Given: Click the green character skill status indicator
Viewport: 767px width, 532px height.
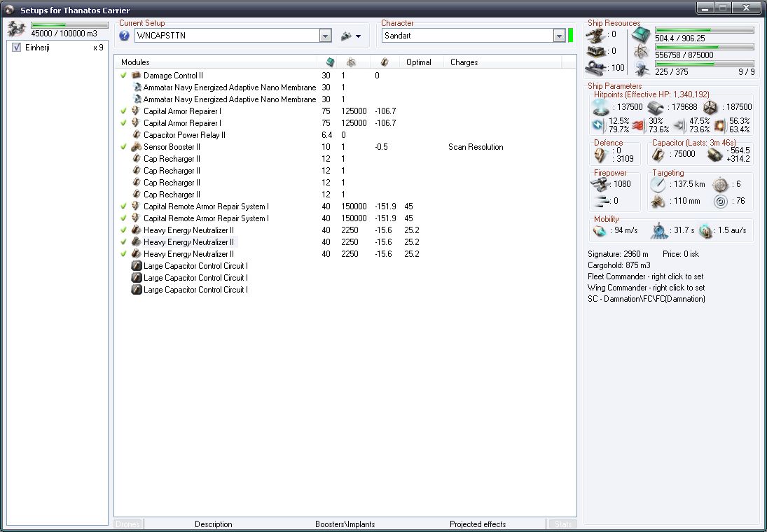Looking at the screenshot, I should coord(570,36).
